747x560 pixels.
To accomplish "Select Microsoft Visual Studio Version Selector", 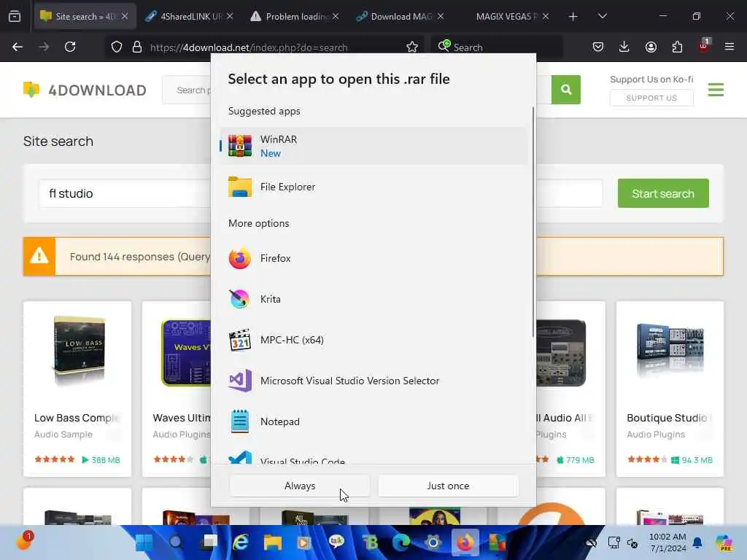I will click(373, 381).
